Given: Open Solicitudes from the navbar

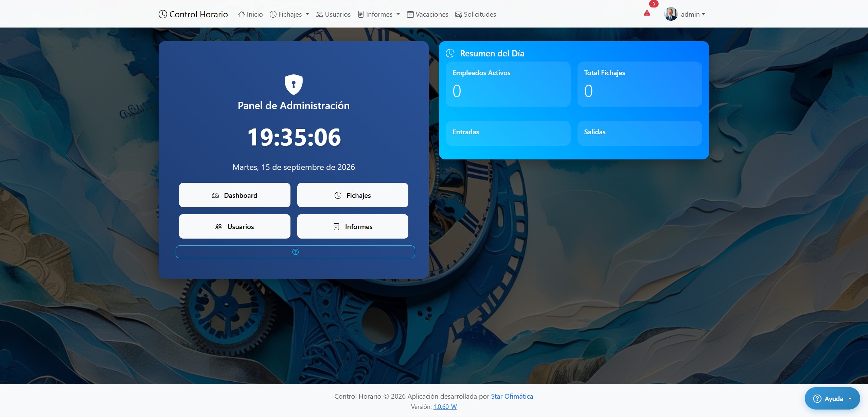Looking at the screenshot, I should 476,14.
